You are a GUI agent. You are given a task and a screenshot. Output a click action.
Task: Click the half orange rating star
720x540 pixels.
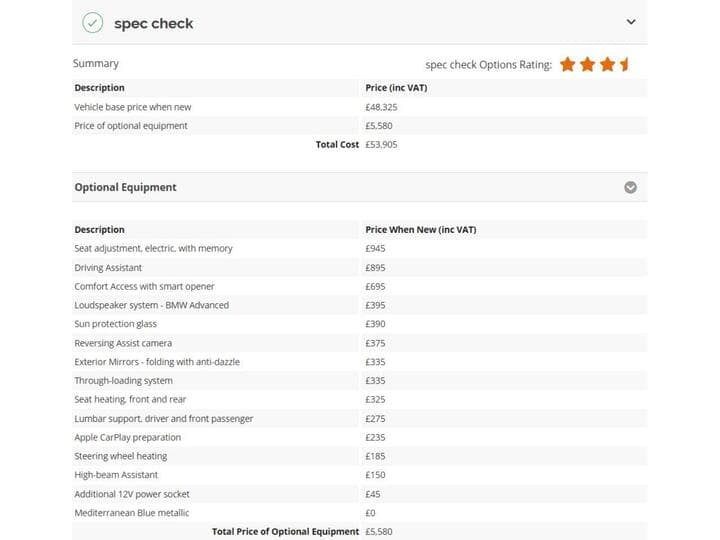624,64
